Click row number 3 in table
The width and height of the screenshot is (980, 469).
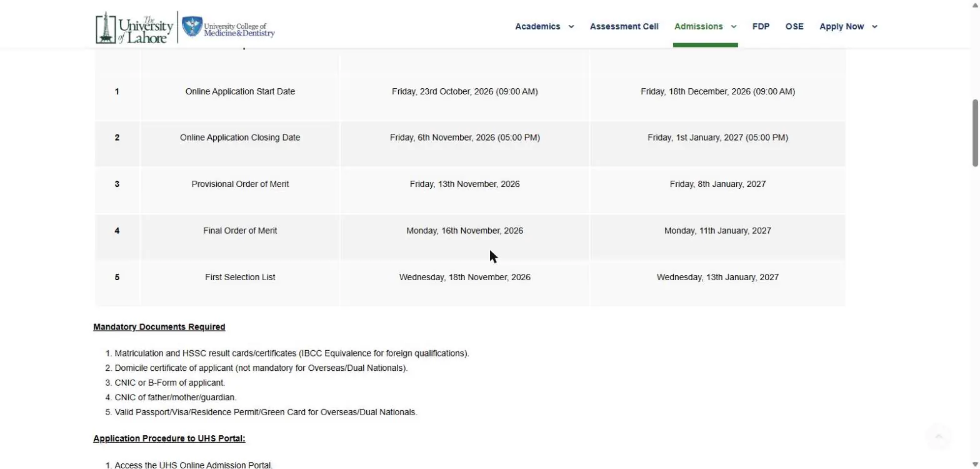click(x=117, y=184)
